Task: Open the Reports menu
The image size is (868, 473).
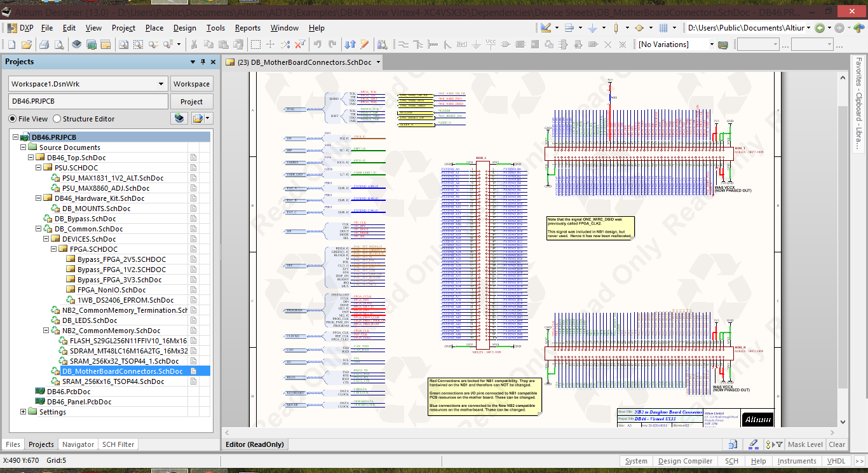Action: coord(248,28)
